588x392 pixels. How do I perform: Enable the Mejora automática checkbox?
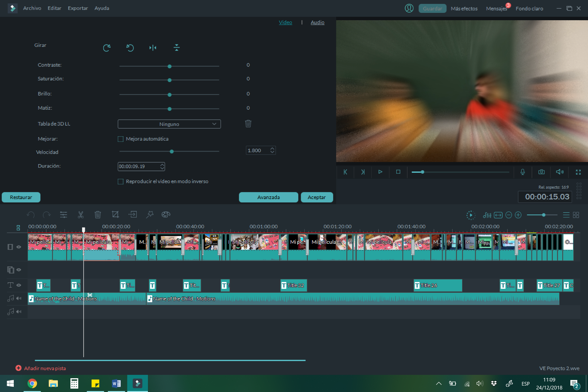pyautogui.click(x=121, y=139)
